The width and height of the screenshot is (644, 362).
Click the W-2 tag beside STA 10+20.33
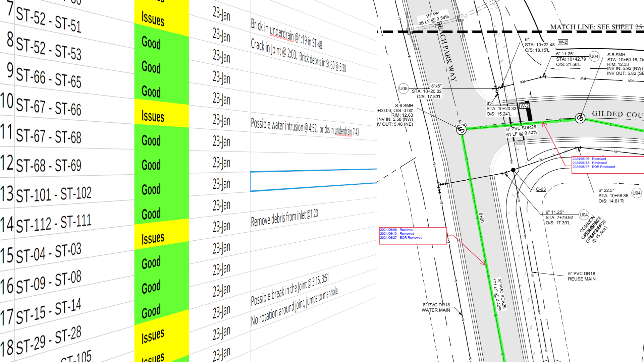pyautogui.click(x=524, y=106)
